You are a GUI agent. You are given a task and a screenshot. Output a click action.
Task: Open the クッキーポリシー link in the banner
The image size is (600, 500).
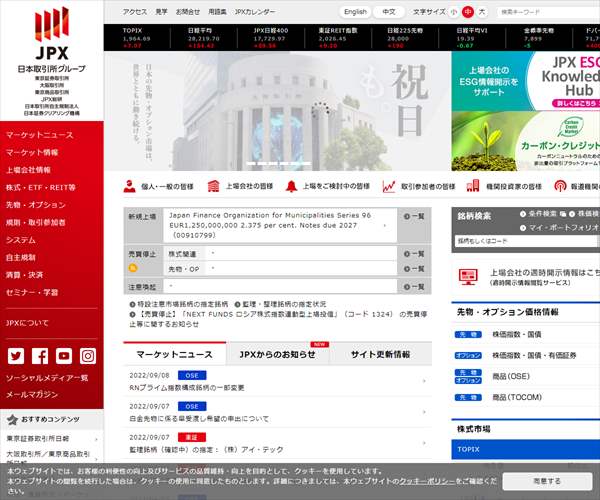click(427, 481)
